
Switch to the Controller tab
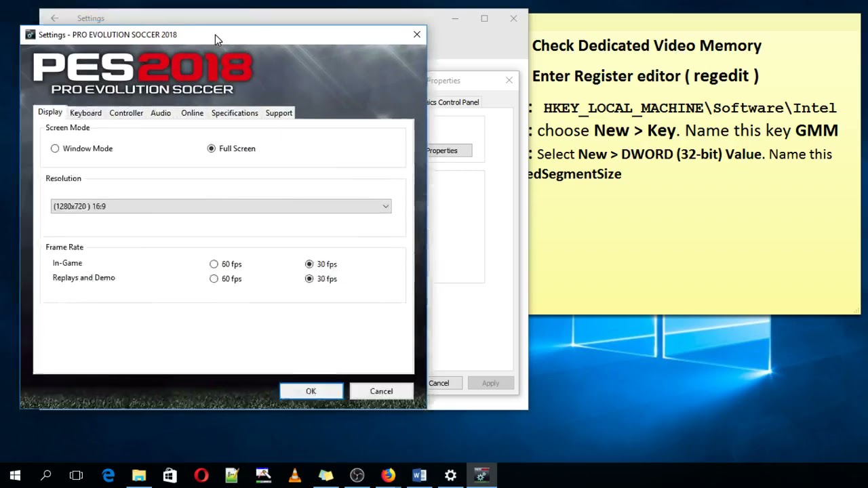125,113
